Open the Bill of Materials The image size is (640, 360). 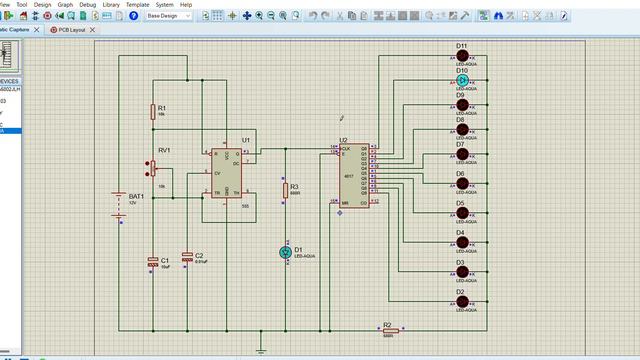coord(95,16)
